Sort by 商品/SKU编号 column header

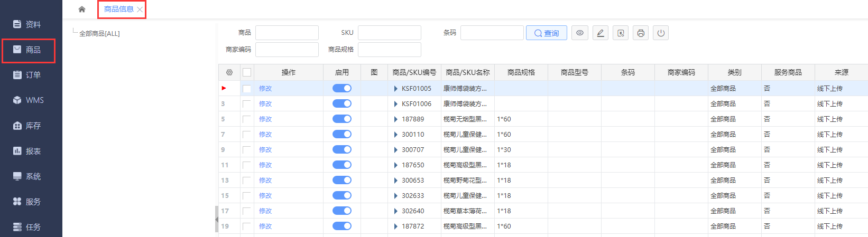pos(414,72)
